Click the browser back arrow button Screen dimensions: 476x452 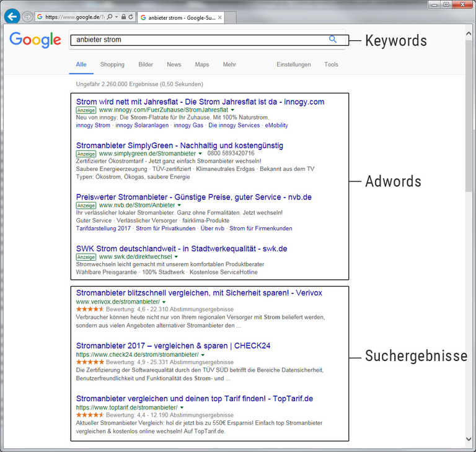tap(12, 17)
